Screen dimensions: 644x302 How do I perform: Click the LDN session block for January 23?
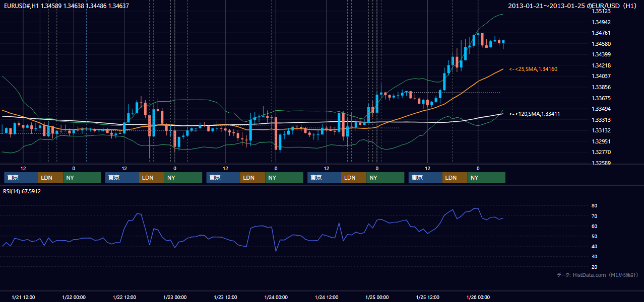coord(253,178)
